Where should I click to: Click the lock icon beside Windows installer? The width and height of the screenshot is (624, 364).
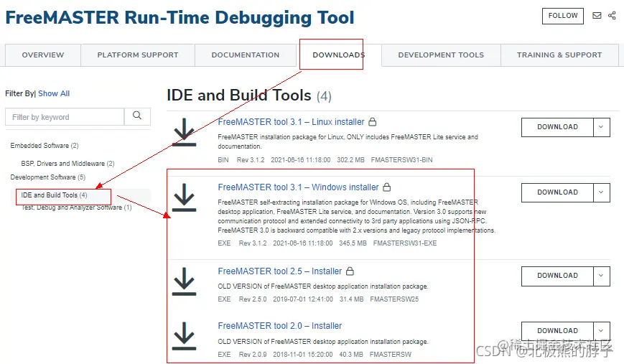pos(387,187)
